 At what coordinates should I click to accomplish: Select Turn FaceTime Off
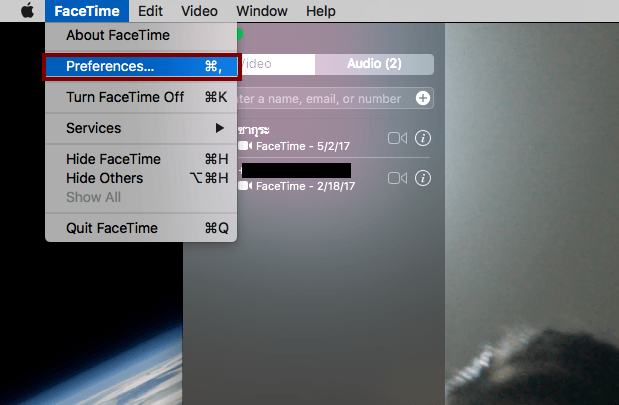point(141,97)
